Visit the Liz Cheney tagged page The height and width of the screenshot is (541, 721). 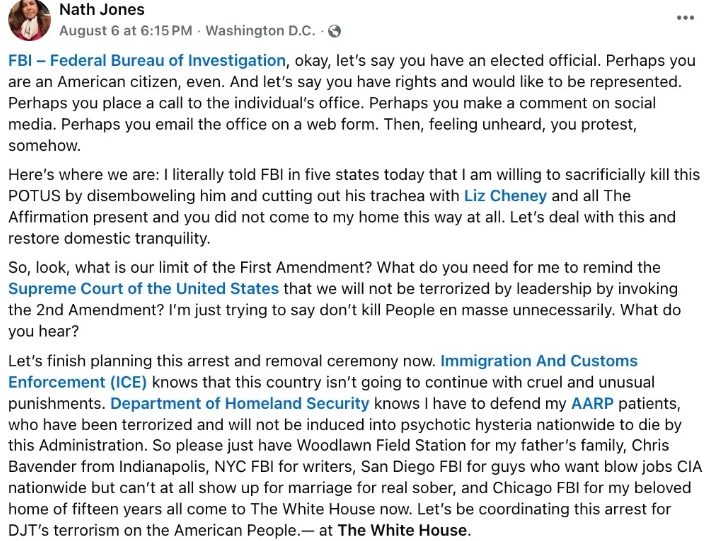[505, 195]
